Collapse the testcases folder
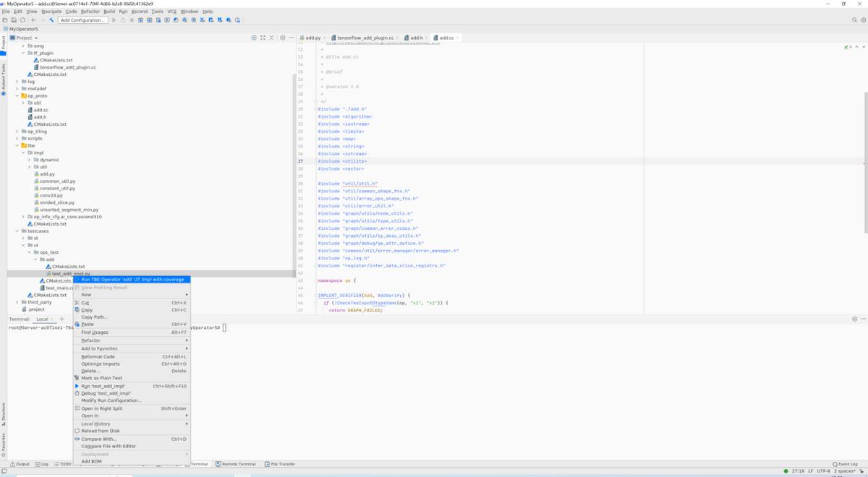This screenshot has height=477, width=868. [x=17, y=231]
